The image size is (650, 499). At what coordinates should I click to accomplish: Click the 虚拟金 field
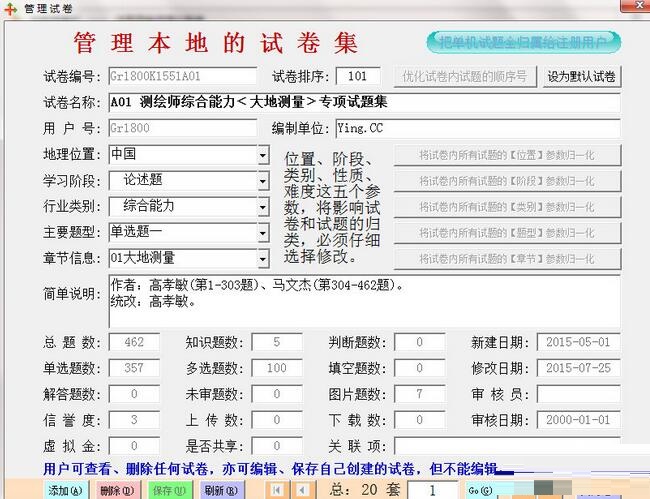134,446
